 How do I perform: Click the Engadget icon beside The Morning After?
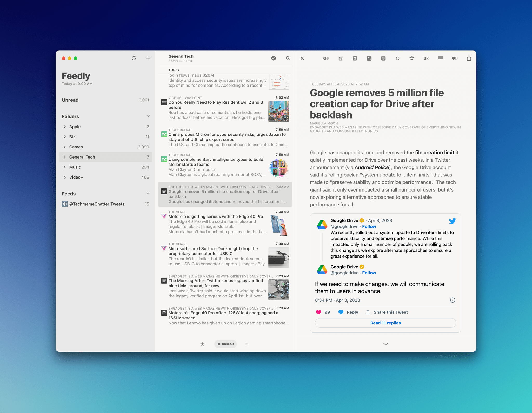click(x=164, y=280)
